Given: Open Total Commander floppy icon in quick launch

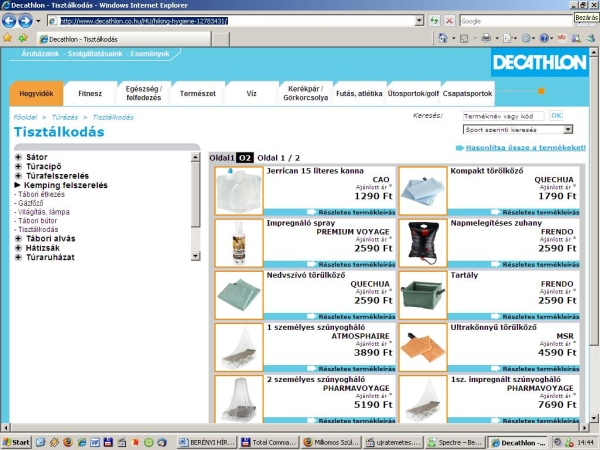Looking at the screenshot, I should point(108,442).
